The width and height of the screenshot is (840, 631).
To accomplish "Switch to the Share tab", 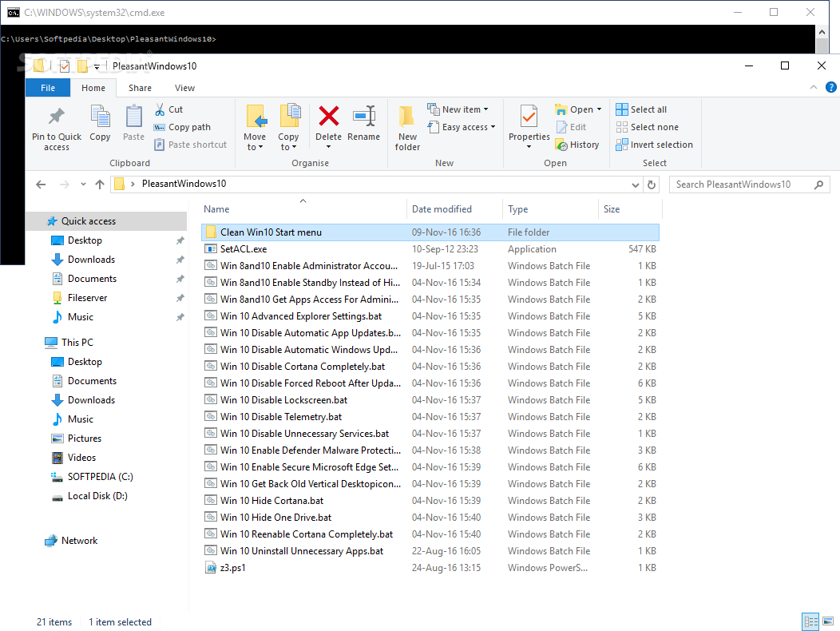I will 140,88.
